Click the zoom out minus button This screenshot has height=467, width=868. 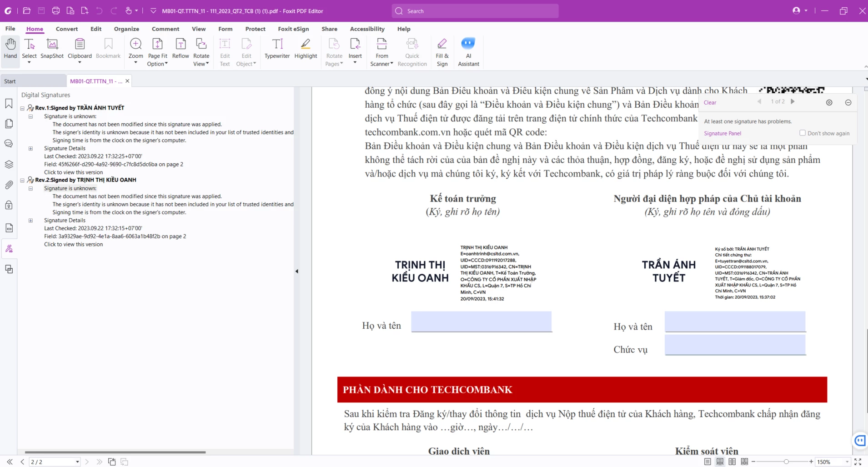point(753,462)
